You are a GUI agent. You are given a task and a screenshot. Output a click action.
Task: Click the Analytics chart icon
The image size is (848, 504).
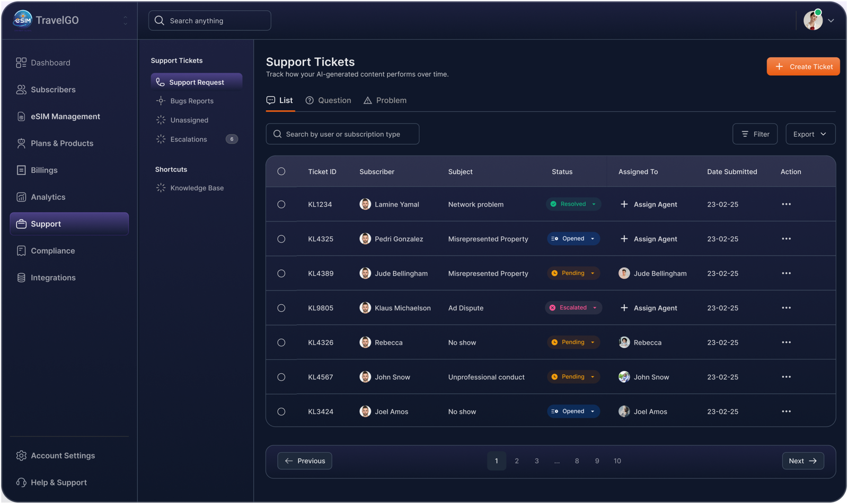[x=21, y=197]
